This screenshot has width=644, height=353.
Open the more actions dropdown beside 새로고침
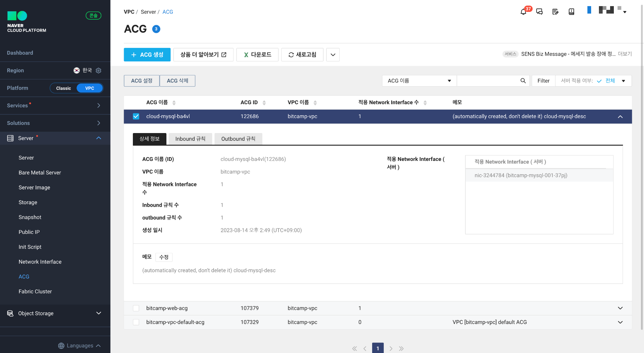click(333, 55)
